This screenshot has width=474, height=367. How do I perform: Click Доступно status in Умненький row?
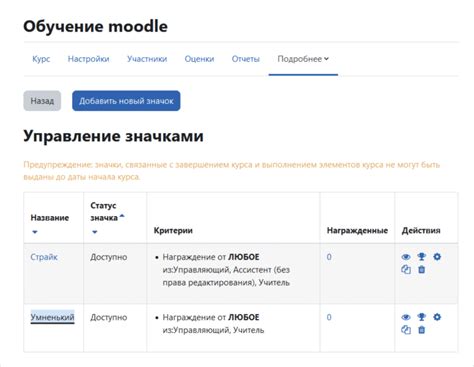(x=109, y=317)
